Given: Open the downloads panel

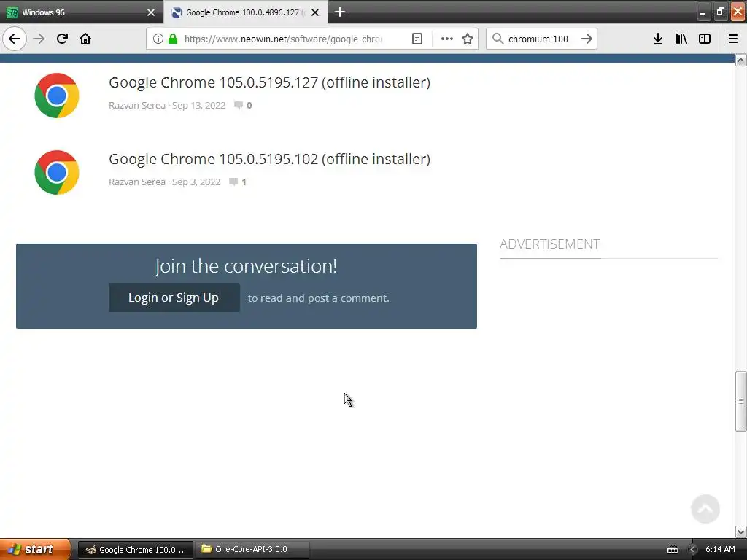Looking at the screenshot, I should 658,39.
